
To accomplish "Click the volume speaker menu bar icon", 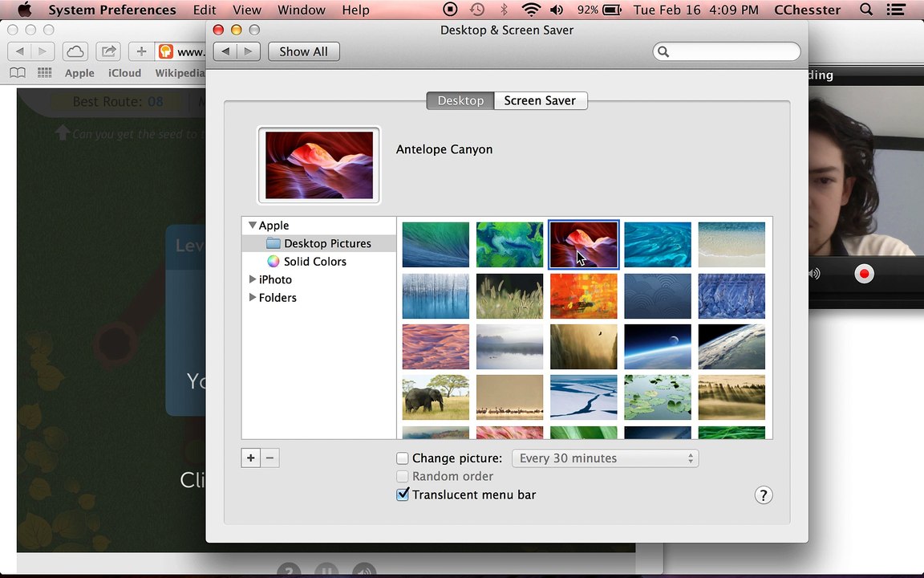I will tap(557, 10).
